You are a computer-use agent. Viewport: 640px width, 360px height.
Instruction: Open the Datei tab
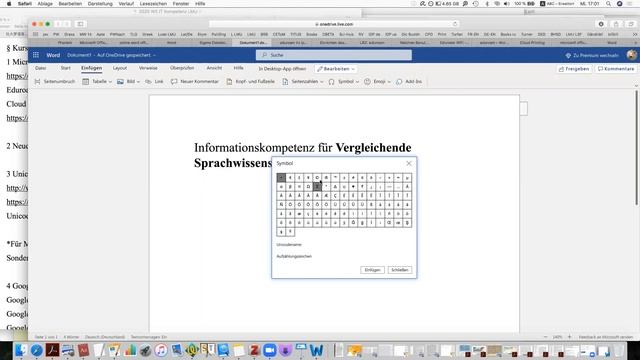pyautogui.click(x=40, y=68)
